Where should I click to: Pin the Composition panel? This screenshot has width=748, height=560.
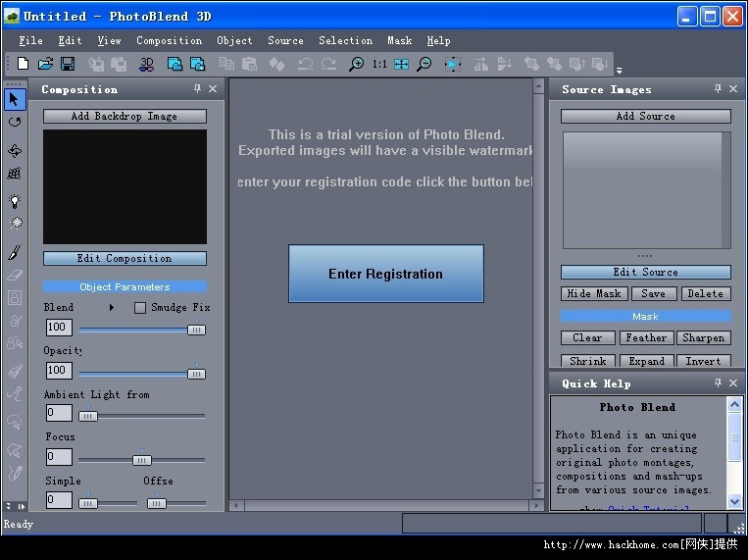197,89
